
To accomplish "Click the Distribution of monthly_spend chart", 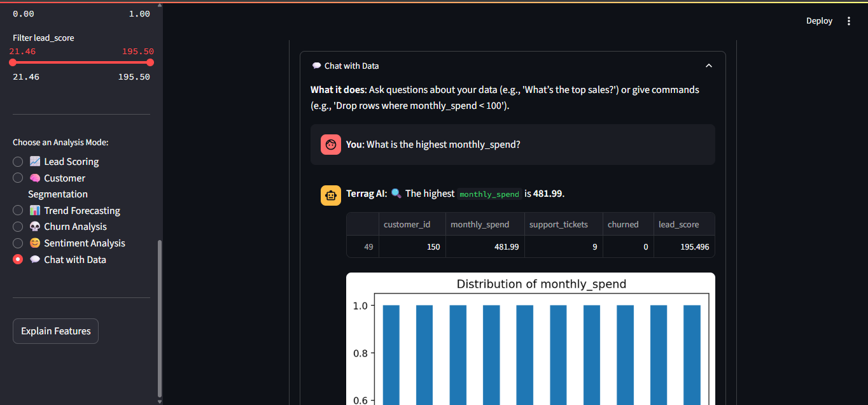I will click(530, 344).
